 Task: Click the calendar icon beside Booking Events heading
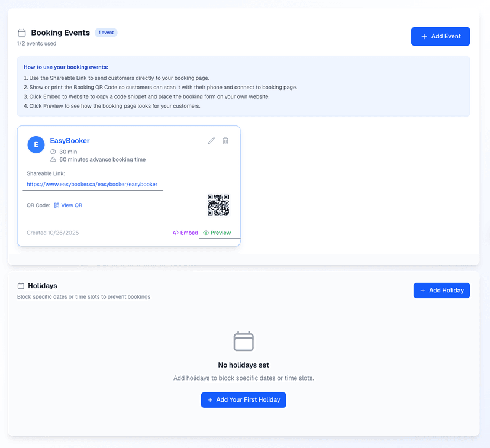tap(21, 33)
